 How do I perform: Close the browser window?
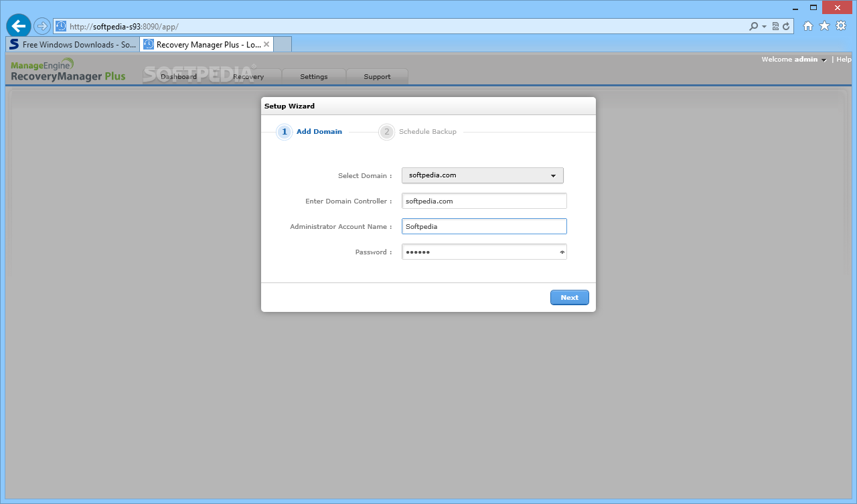[x=838, y=7]
